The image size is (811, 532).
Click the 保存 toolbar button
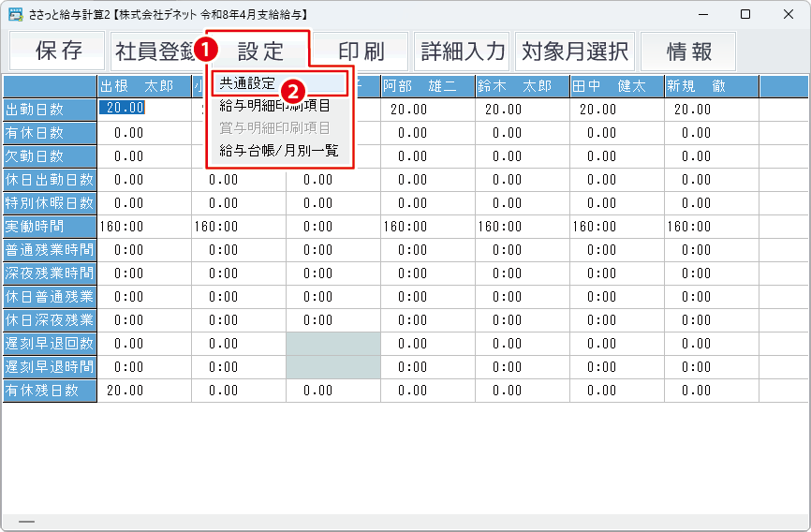click(x=57, y=52)
